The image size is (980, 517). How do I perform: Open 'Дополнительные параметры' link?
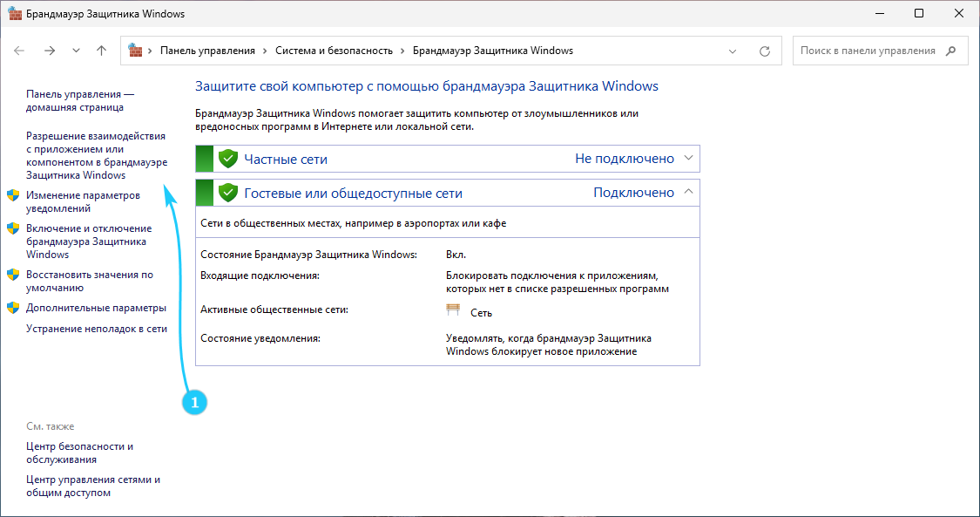point(96,309)
